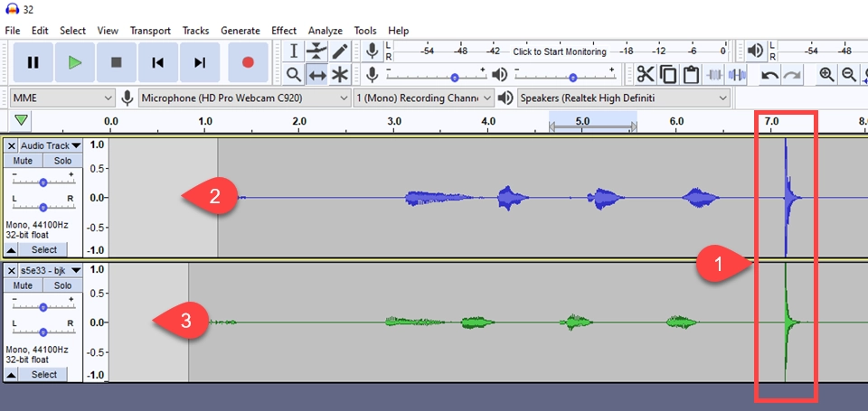Click Select button on s5e33 track
Image resolution: width=868 pixels, height=411 pixels.
coord(43,374)
